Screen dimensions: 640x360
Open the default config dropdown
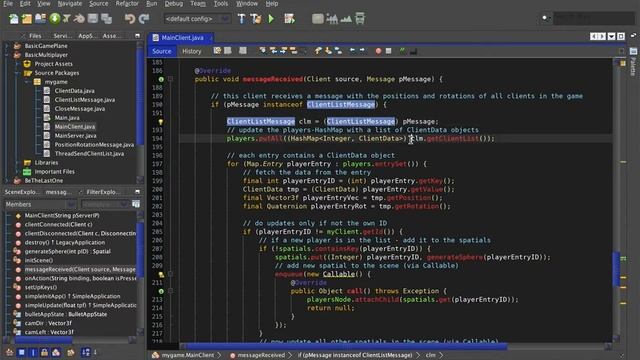(197, 19)
